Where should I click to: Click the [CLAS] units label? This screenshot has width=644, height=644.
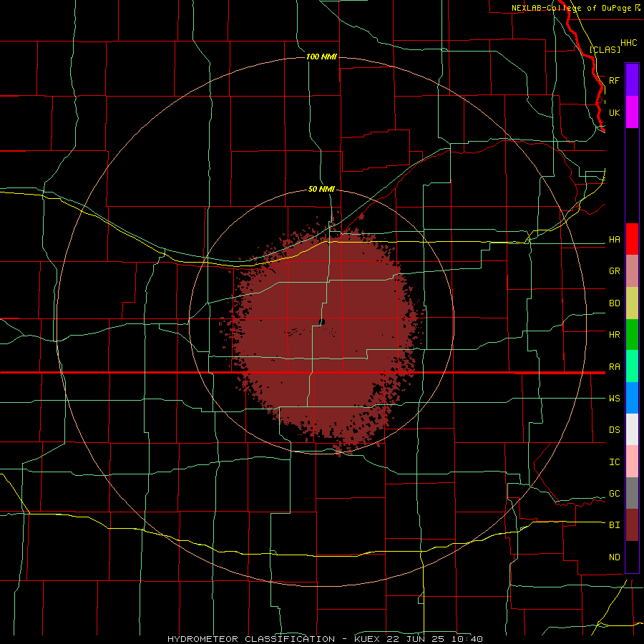[x=605, y=49]
